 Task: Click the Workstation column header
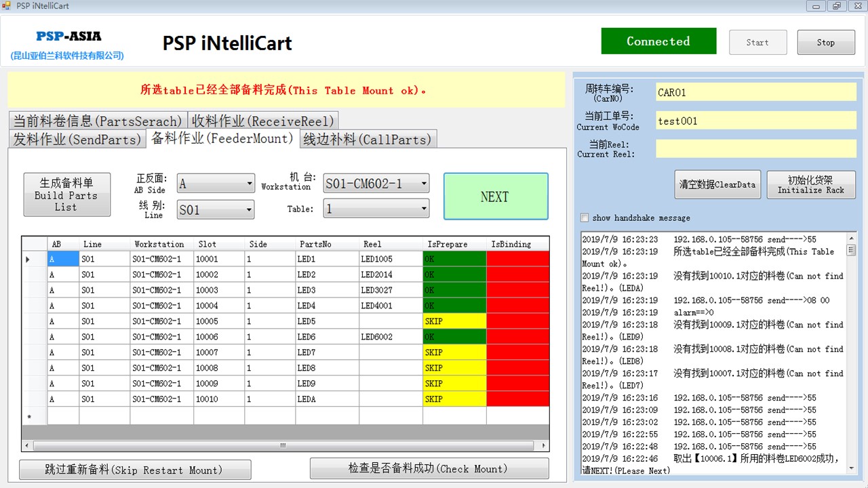pyautogui.click(x=161, y=244)
